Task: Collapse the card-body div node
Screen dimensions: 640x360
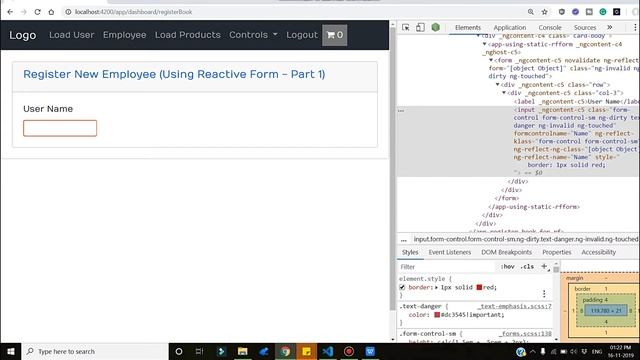Action: click(x=478, y=36)
